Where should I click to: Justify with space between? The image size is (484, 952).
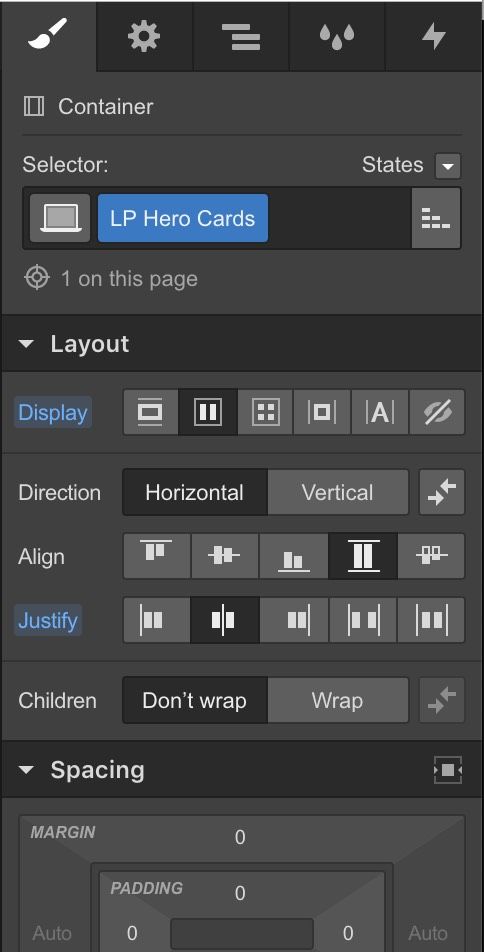coord(363,620)
